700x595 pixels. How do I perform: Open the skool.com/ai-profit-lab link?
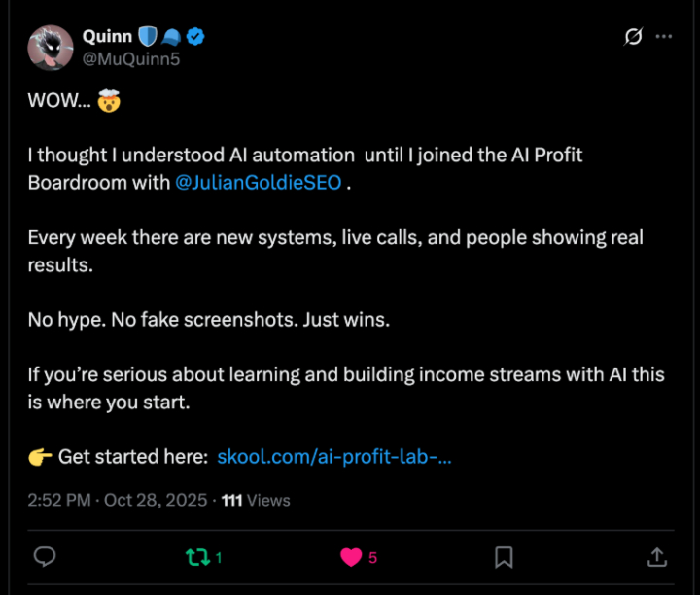(334, 456)
